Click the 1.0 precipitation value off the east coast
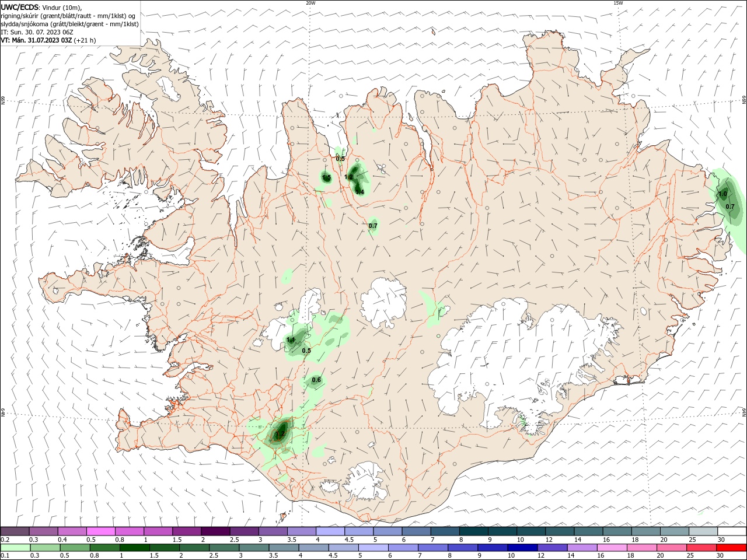The height and width of the screenshot is (560, 747). point(722,194)
